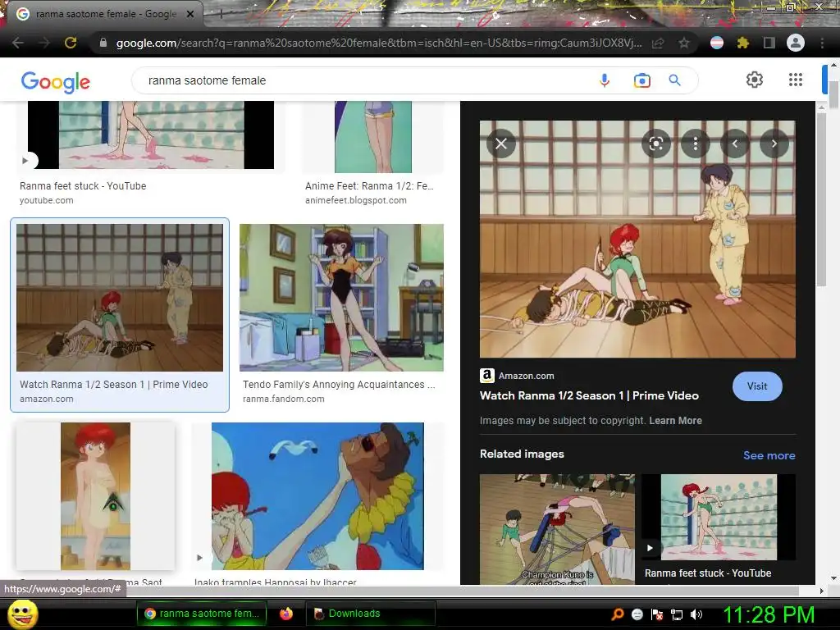The image size is (840, 630).
Task: Click the network tray icon
Action: tap(677, 614)
